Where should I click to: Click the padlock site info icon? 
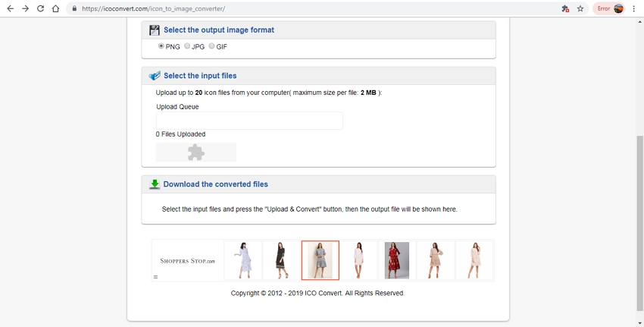click(x=74, y=9)
